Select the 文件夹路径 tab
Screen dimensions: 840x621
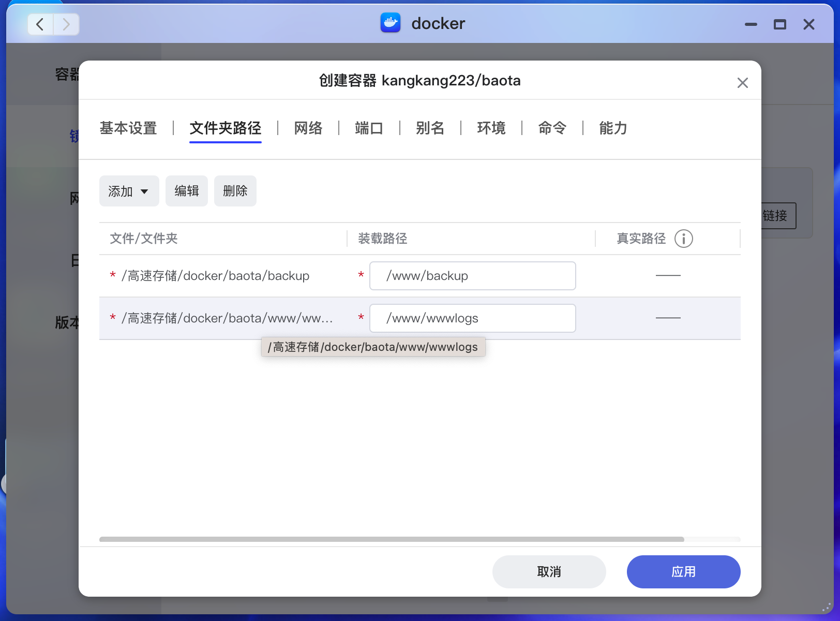point(226,128)
